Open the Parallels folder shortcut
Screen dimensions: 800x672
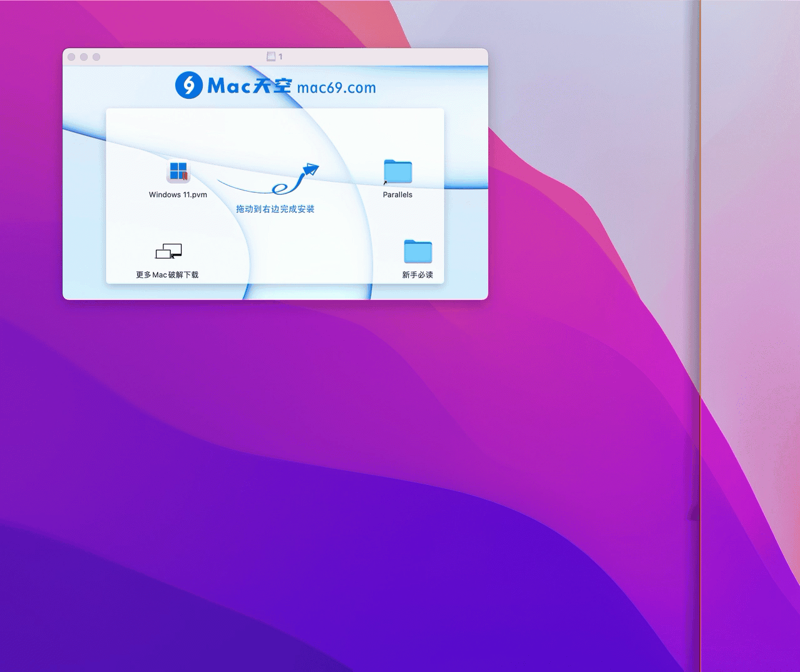tap(397, 172)
